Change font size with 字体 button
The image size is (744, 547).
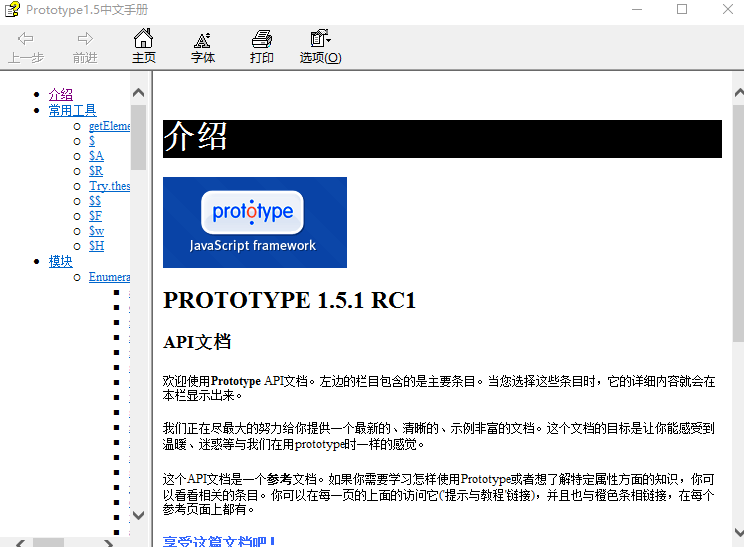pos(203,46)
